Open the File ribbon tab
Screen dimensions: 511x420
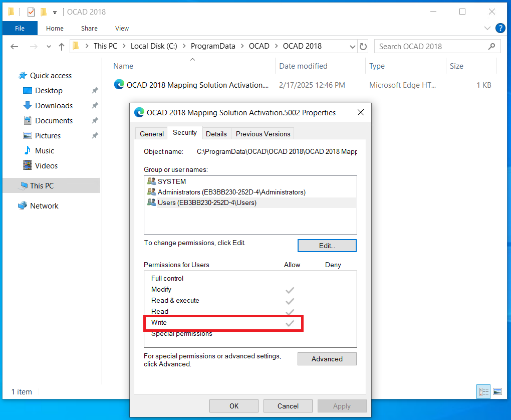pyautogui.click(x=20, y=29)
